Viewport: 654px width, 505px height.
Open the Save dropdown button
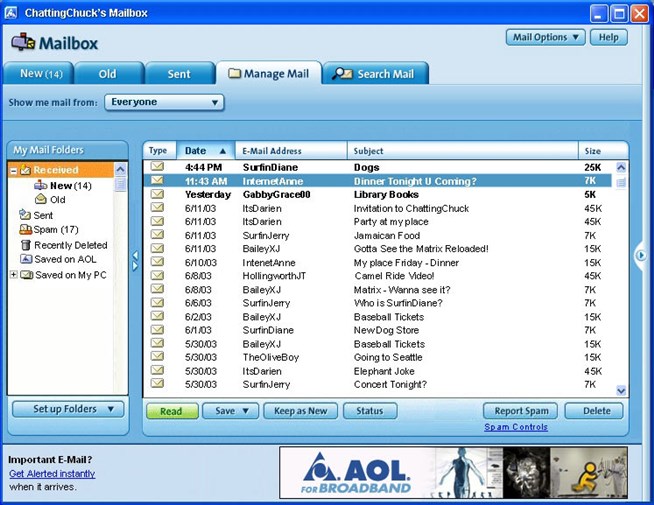[230, 411]
